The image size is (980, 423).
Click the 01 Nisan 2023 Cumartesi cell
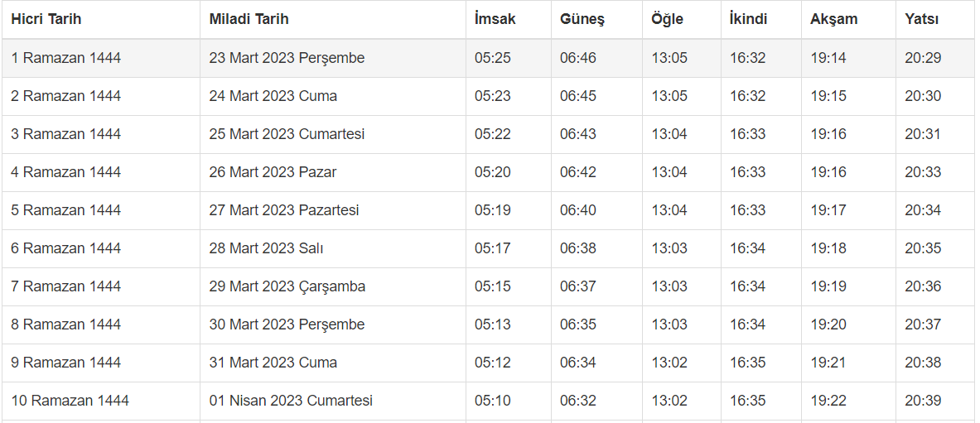coord(291,401)
